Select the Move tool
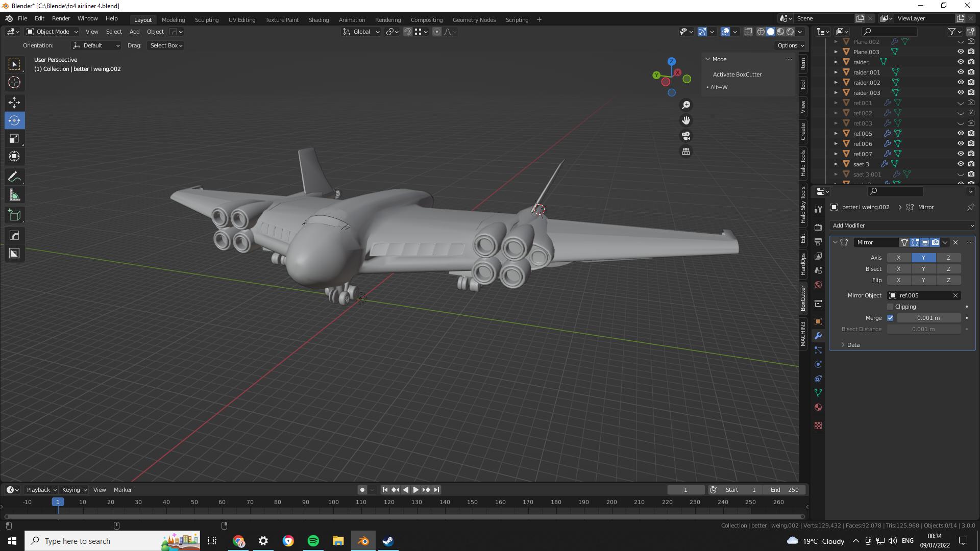 coord(14,103)
